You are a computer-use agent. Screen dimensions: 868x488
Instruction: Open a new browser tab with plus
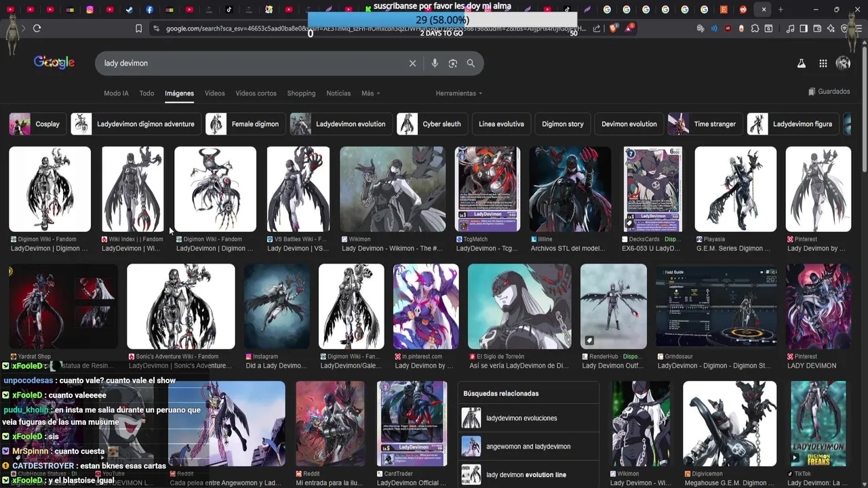coord(781,9)
